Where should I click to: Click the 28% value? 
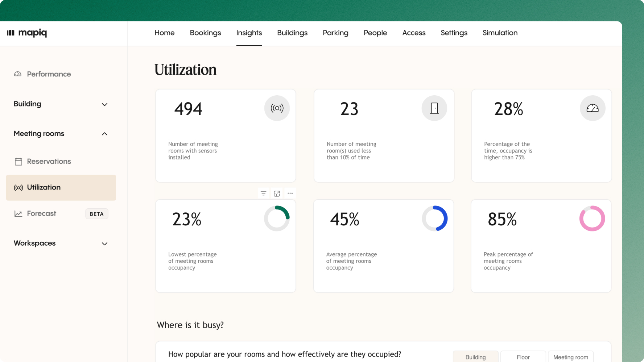pyautogui.click(x=508, y=109)
